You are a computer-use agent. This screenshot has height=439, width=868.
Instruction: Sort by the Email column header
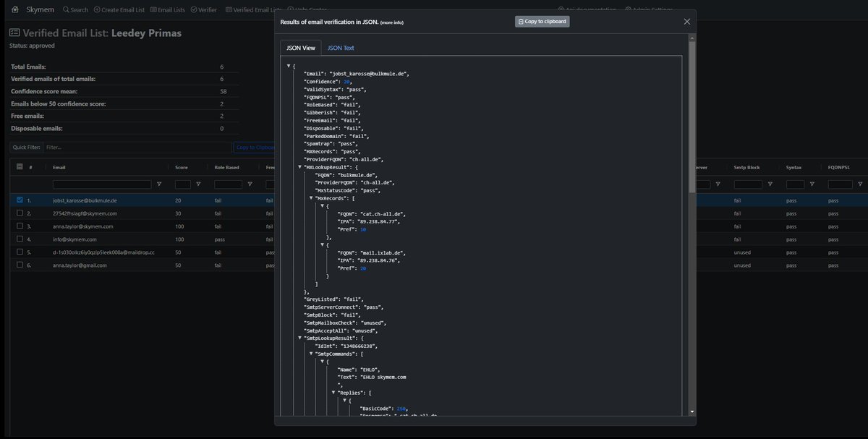[x=59, y=167]
